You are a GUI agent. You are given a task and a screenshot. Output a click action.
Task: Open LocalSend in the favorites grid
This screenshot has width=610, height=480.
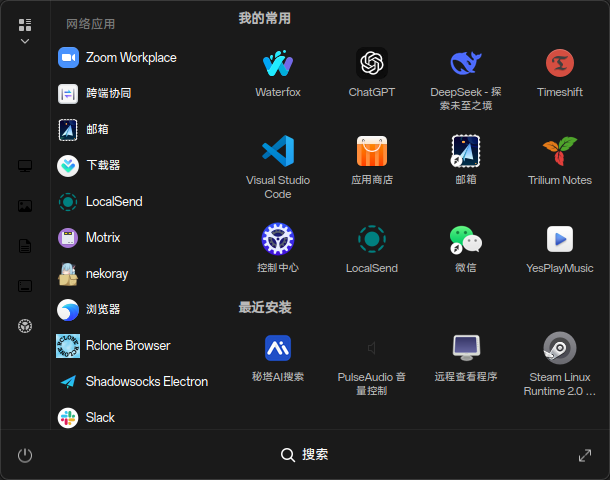coord(372,249)
